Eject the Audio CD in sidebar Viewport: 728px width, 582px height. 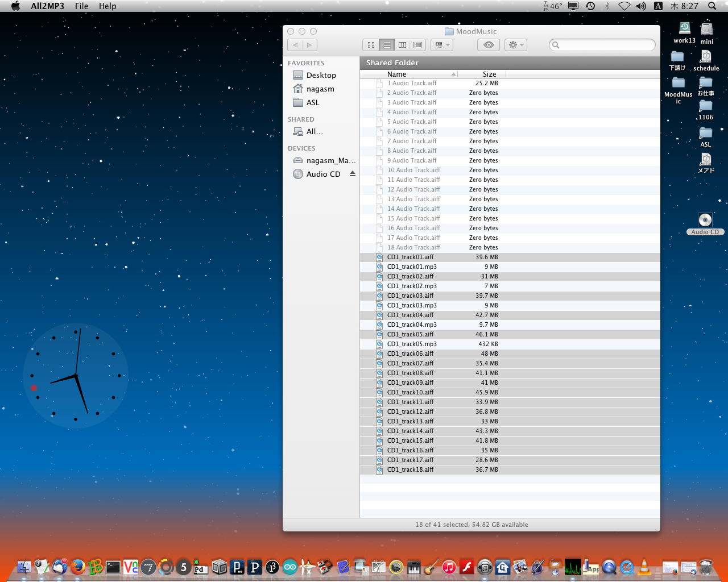tap(353, 174)
